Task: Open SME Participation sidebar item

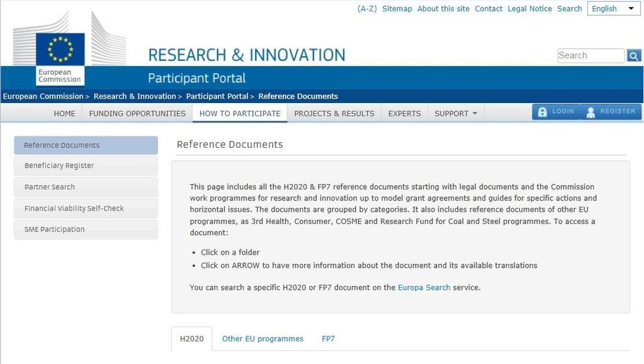Action: tap(86, 229)
